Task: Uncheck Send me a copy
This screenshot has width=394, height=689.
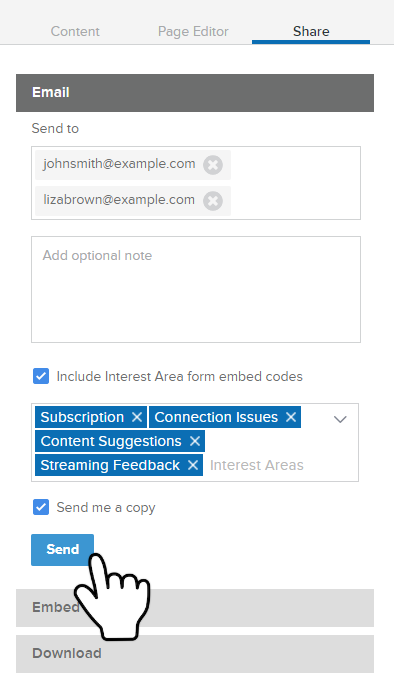Action: (41, 507)
